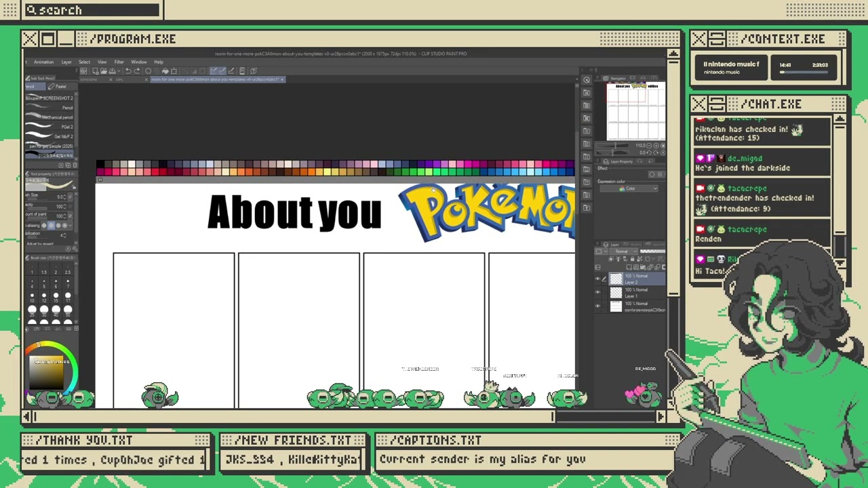
Task: Click the tone effect icon in Layer Property
Action: tap(660, 174)
